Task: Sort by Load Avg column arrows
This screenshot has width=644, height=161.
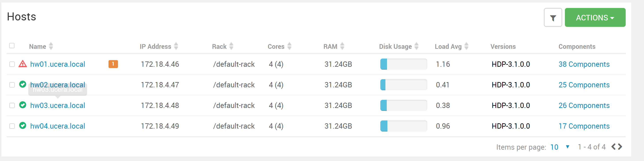Action: [x=466, y=46]
